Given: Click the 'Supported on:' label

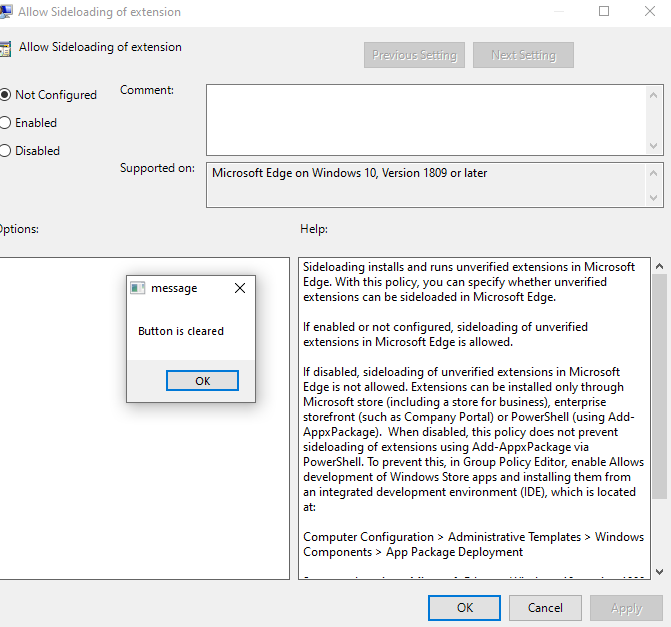Looking at the screenshot, I should (157, 168).
